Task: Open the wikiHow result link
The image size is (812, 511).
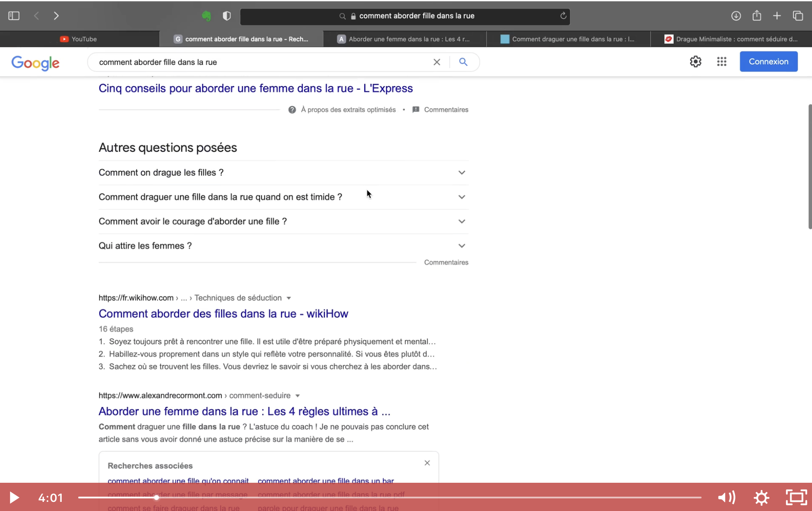Action: (x=223, y=314)
